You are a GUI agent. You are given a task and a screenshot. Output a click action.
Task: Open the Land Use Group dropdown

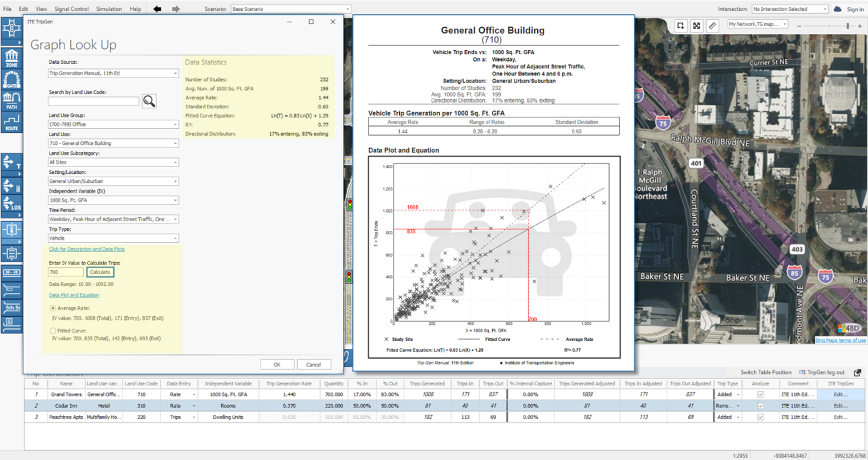(x=113, y=124)
